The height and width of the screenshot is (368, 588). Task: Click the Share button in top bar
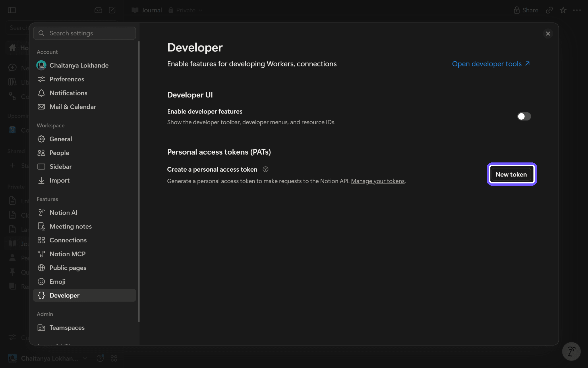pyautogui.click(x=526, y=10)
